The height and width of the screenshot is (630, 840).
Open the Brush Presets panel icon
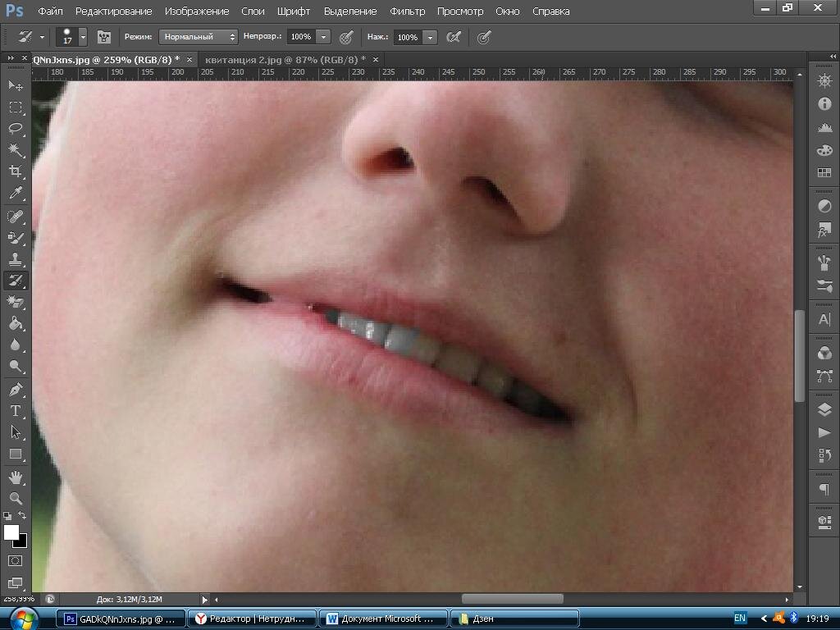click(x=824, y=285)
